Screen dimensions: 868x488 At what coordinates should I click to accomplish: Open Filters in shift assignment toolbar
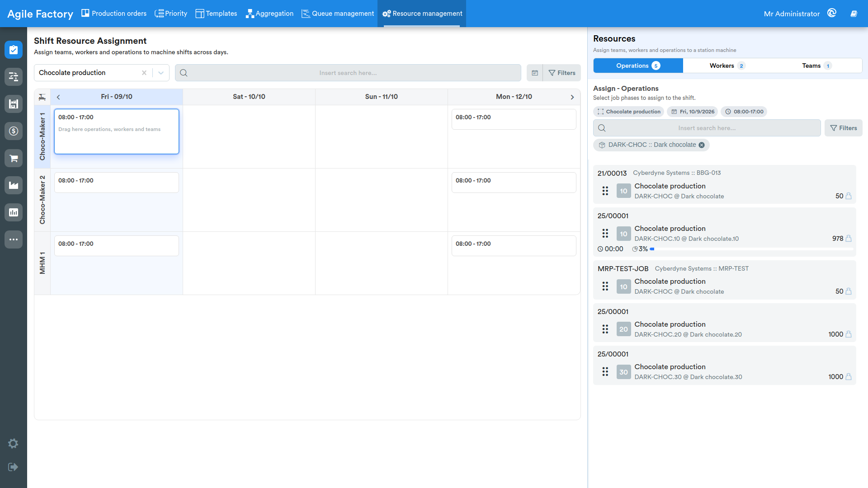click(x=562, y=73)
